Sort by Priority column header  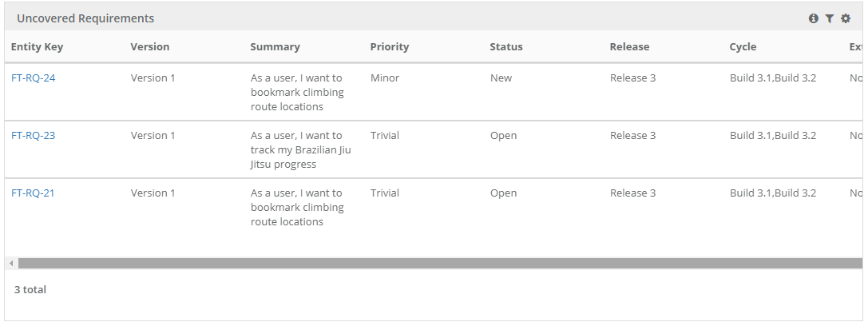390,47
